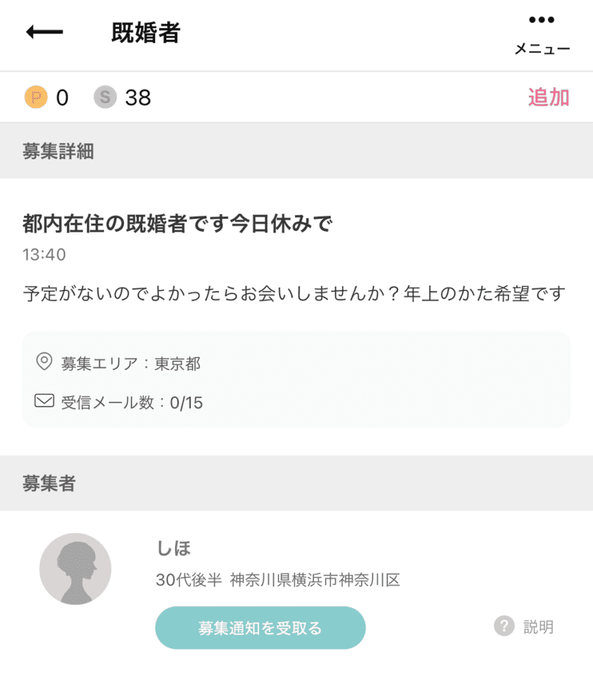
Task: Tap the post title 都内在住の既婚者です今日休みで
Action: [177, 223]
